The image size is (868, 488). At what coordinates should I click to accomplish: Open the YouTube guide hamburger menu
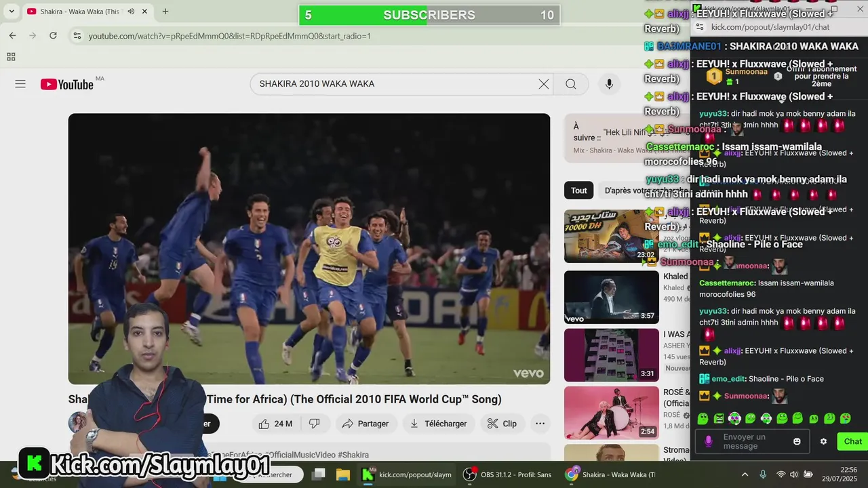click(20, 84)
